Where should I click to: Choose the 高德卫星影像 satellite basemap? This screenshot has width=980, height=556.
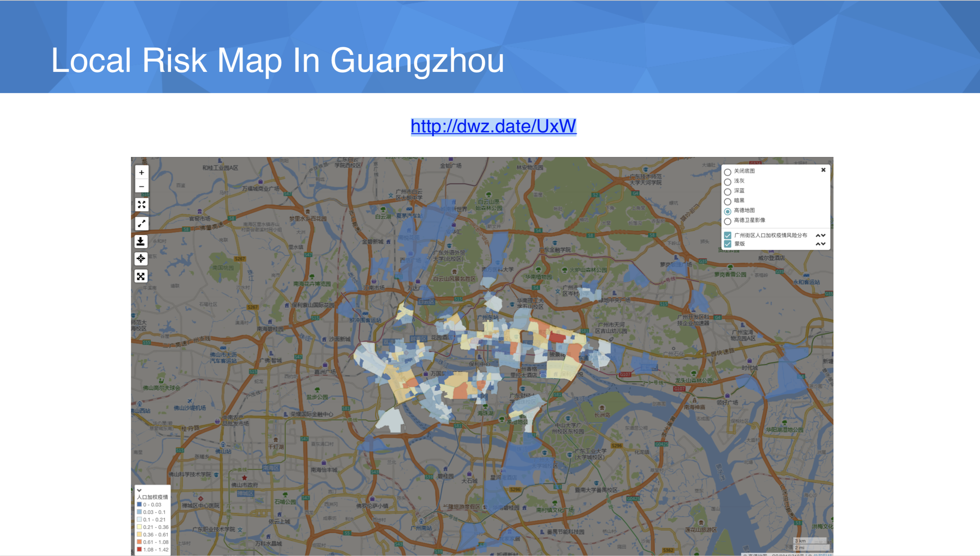point(728,221)
